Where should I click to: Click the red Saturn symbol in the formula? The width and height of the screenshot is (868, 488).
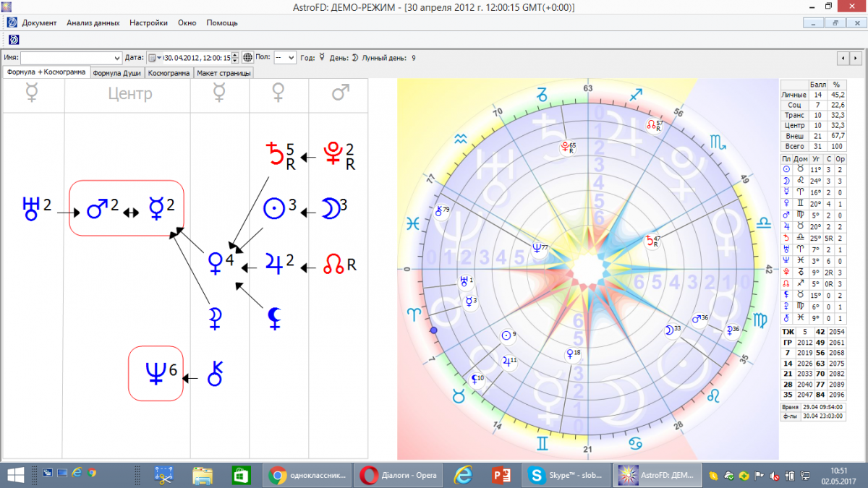[273, 153]
